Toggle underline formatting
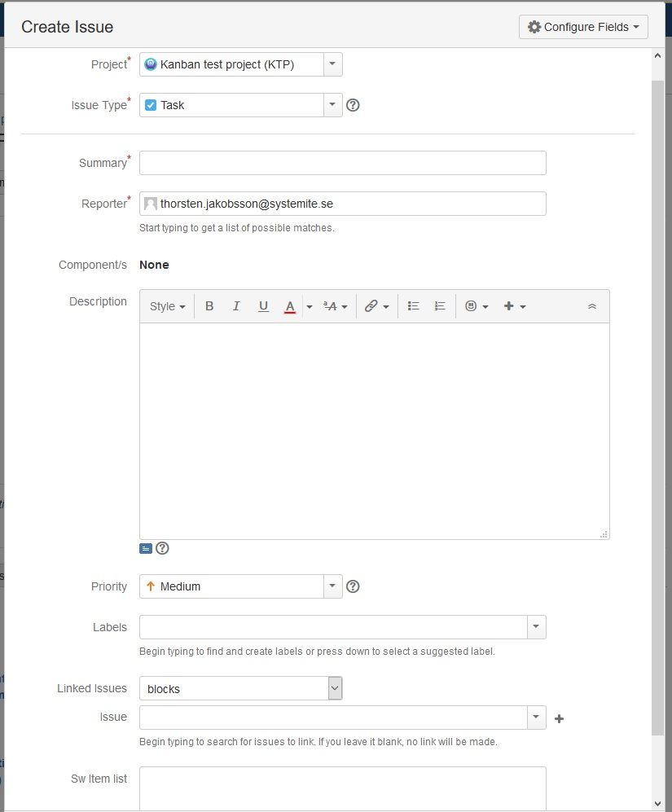This screenshot has height=812, width=672. tap(263, 306)
